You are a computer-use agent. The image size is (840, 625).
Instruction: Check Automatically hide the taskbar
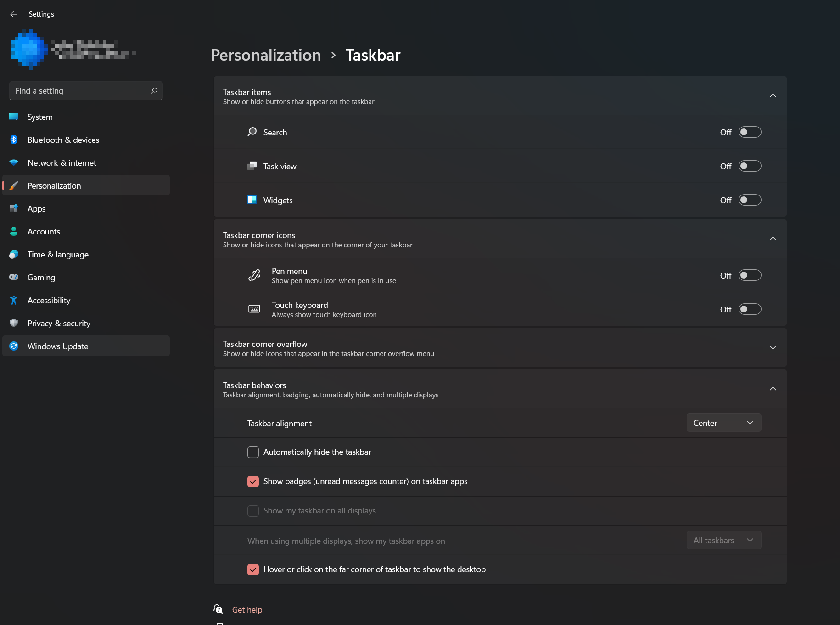click(x=253, y=452)
